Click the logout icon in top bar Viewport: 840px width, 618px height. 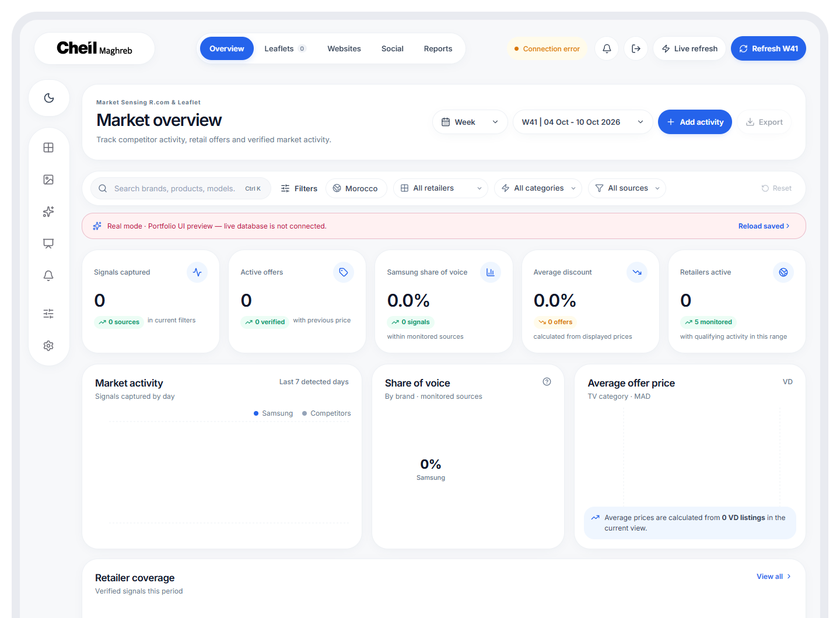click(x=636, y=48)
